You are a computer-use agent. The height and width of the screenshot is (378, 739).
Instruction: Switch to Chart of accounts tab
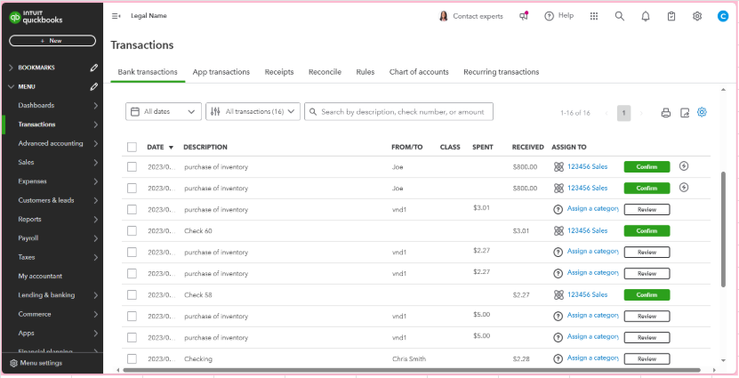click(419, 72)
